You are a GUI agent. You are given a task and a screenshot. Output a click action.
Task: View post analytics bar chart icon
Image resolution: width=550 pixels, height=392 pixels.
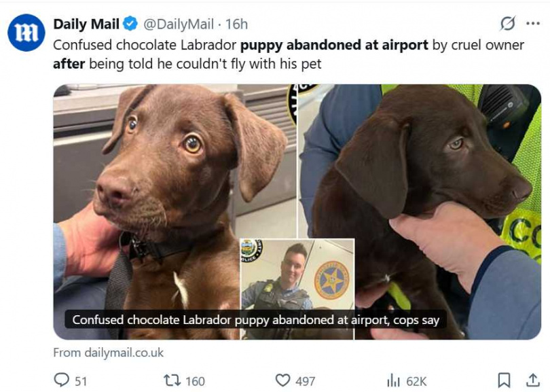(x=393, y=380)
